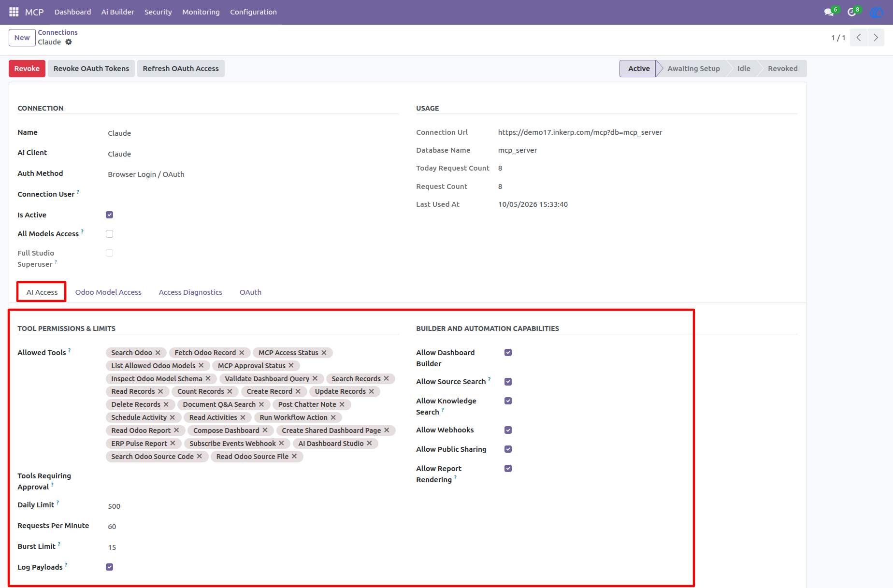The width and height of the screenshot is (893, 588).
Task: Remove the Search Odoo Source Code tag
Action: point(199,457)
